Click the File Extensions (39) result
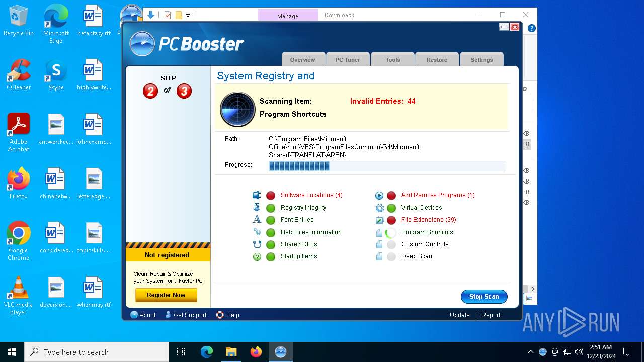The width and height of the screenshot is (644, 362). point(429,220)
